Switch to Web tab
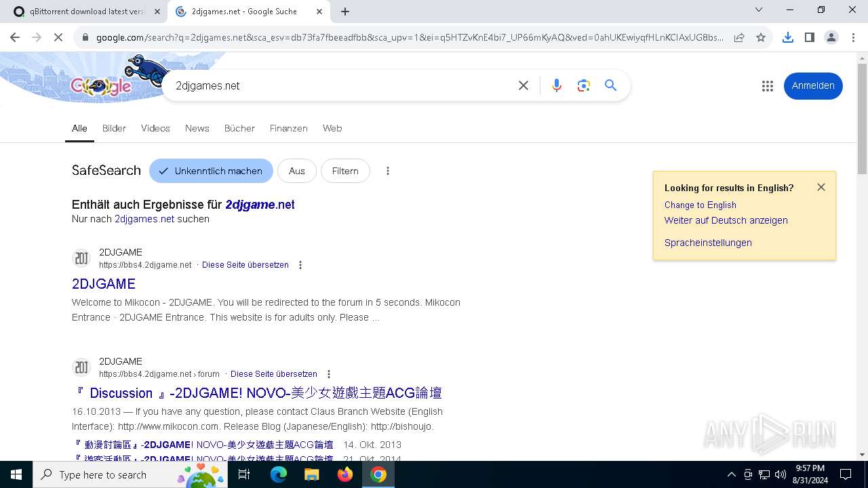This screenshot has height=488, width=868. click(332, 128)
